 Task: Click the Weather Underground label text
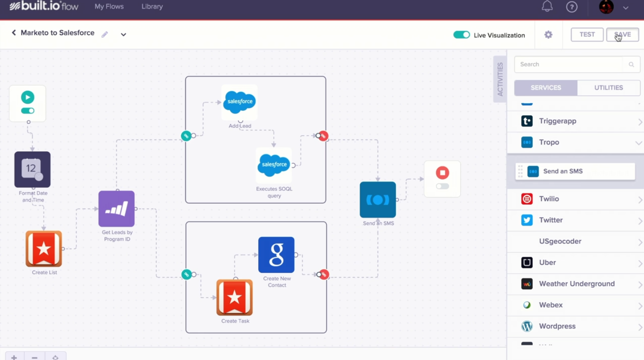577,284
